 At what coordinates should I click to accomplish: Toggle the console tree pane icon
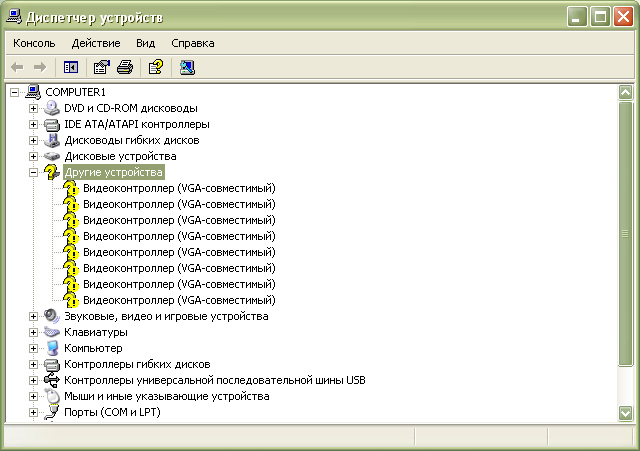pyautogui.click(x=71, y=67)
